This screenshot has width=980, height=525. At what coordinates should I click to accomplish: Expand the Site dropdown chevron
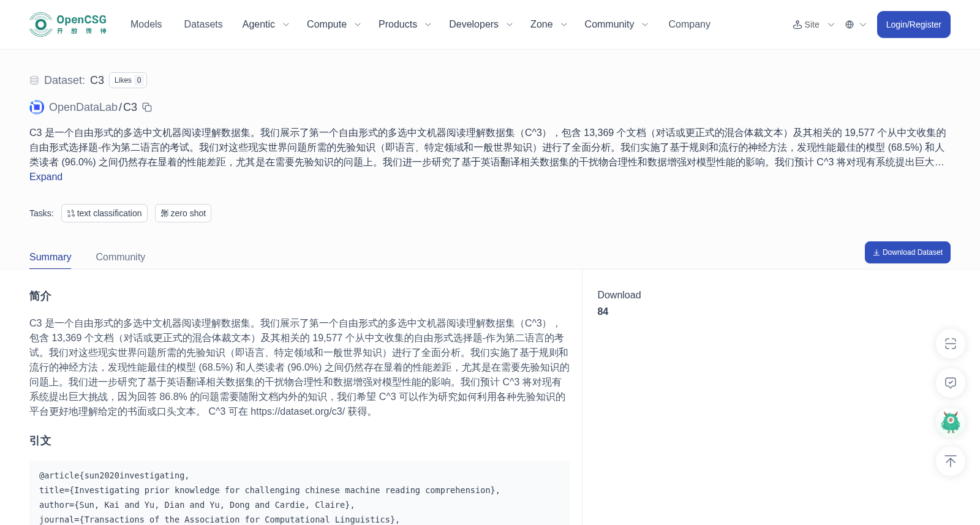(831, 25)
